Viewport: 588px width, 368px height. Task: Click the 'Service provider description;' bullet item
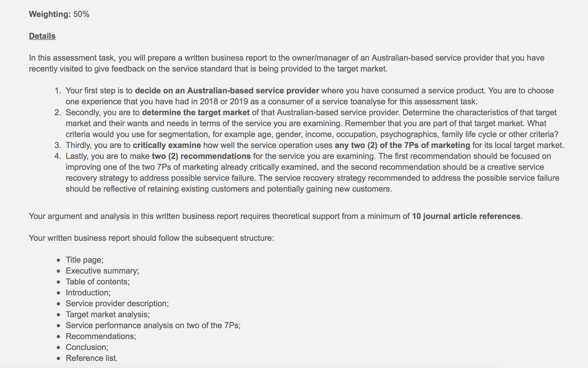click(x=117, y=304)
